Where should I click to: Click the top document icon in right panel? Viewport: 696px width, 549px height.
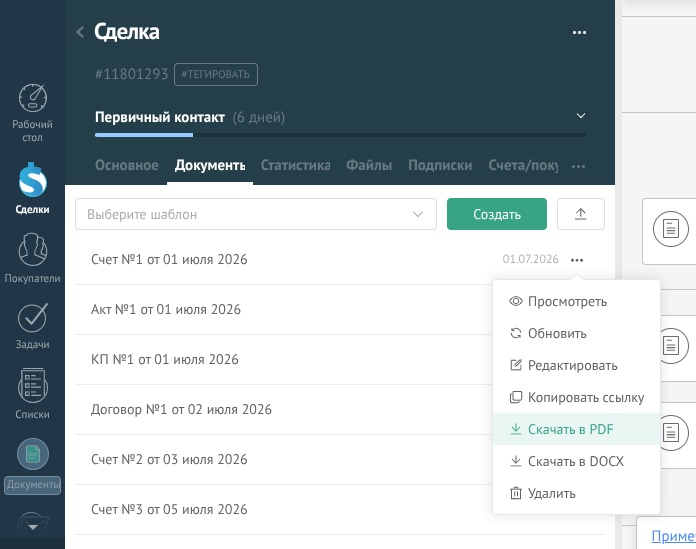pyautogui.click(x=670, y=229)
